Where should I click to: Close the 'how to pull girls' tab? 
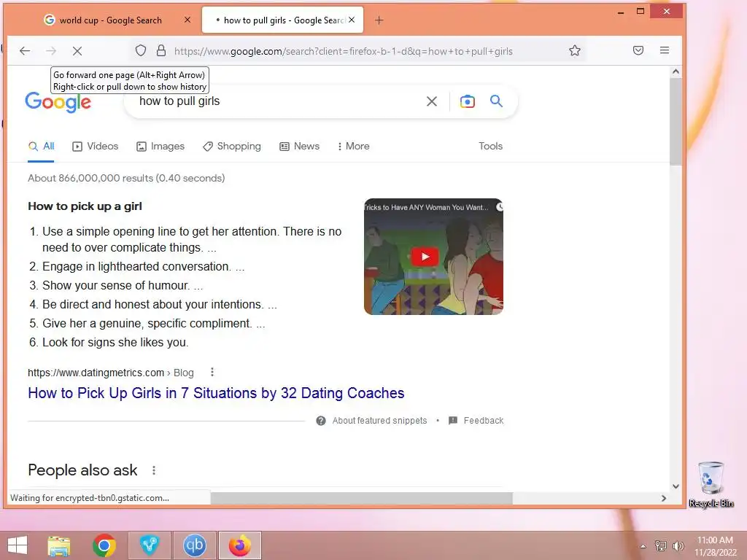[352, 20]
